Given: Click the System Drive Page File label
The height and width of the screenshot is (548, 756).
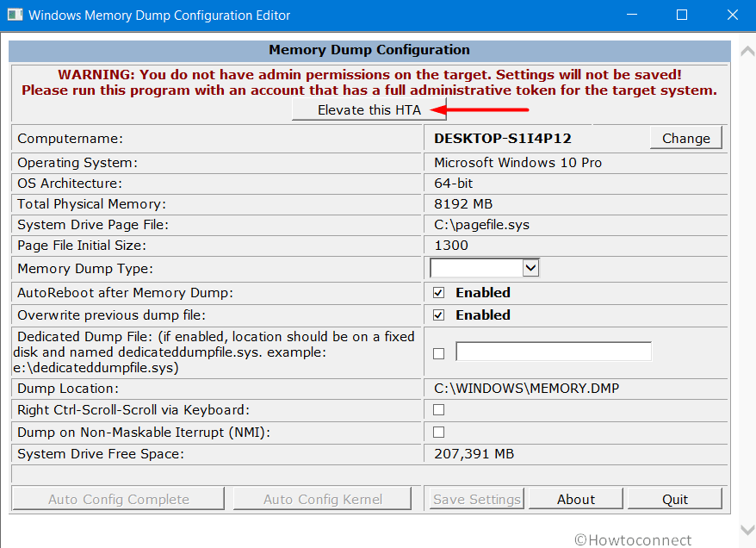Looking at the screenshot, I should [93, 225].
